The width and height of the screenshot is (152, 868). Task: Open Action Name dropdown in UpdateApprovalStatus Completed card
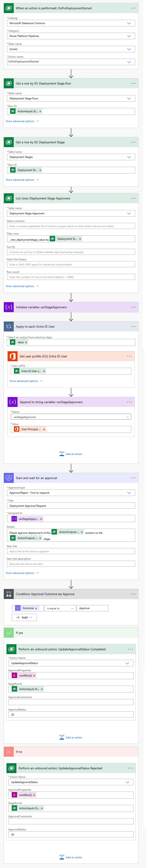[x=71, y=663]
